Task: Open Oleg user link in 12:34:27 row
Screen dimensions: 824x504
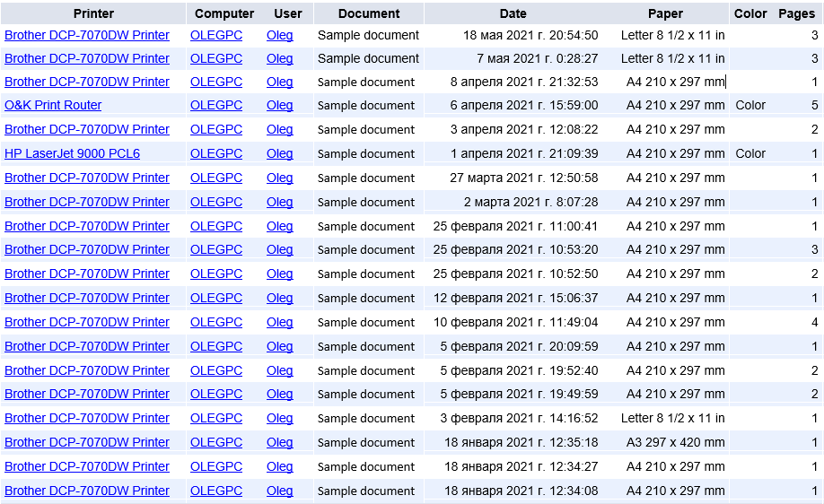Action: [279, 466]
